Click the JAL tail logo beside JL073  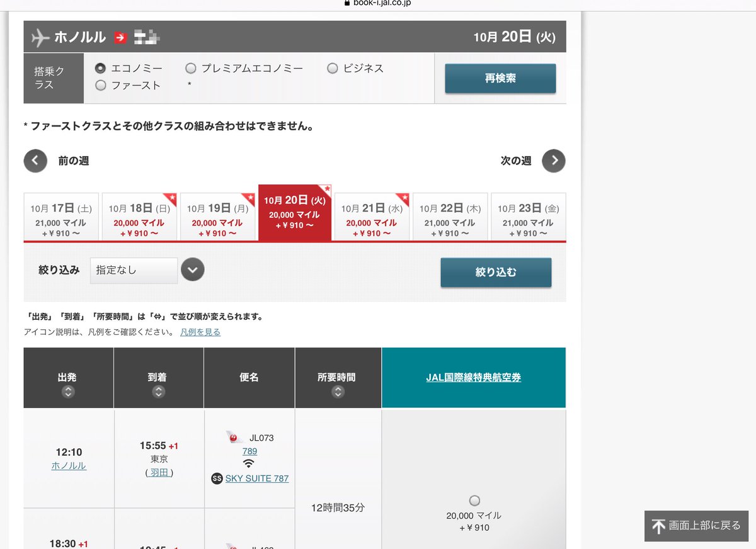235,437
